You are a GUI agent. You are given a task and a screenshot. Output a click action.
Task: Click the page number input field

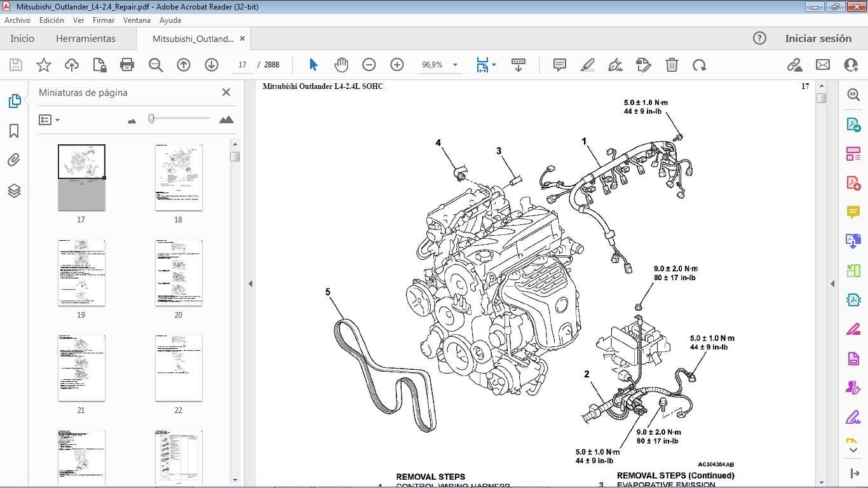(x=242, y=65)
